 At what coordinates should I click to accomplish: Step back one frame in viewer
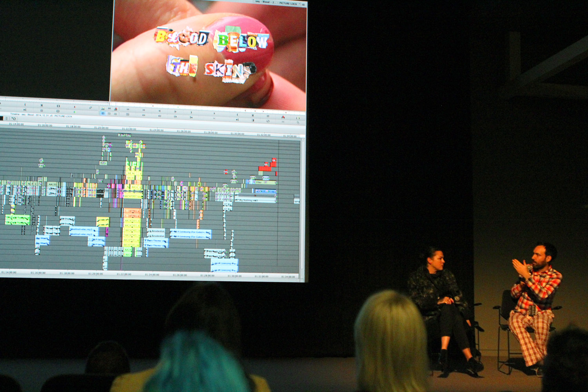pyautogui.click(x=160, y=111)
